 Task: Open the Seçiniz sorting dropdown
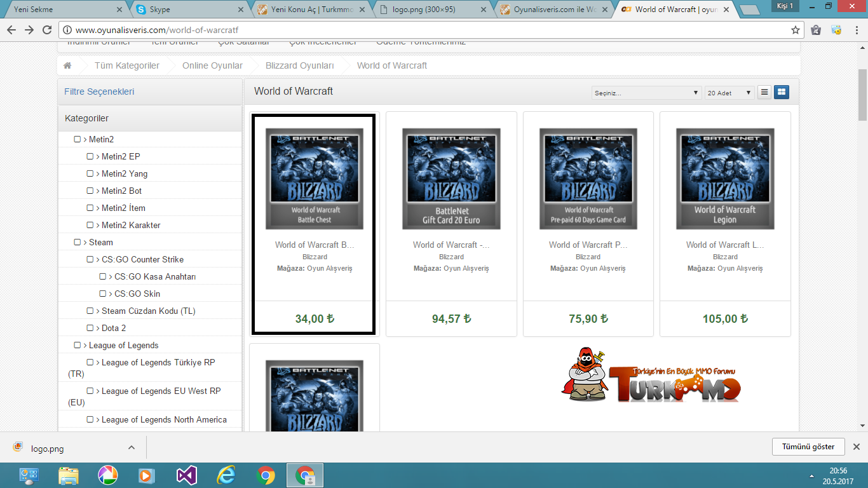(x=646, y=93)
